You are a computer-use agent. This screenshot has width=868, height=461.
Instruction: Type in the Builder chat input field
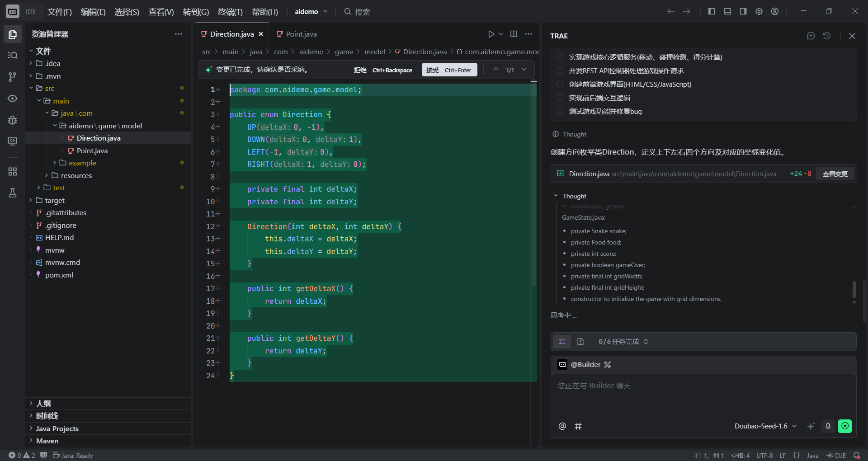pos(703,395)
